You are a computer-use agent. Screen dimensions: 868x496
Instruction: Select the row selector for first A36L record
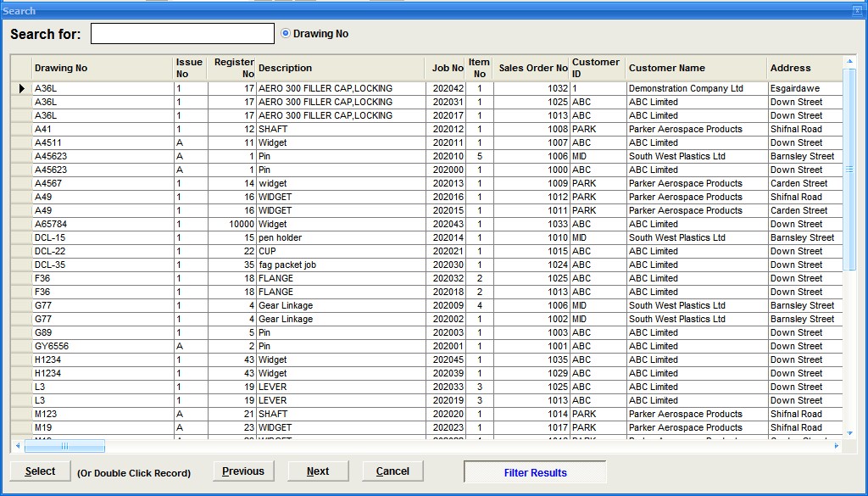[21, 88]
